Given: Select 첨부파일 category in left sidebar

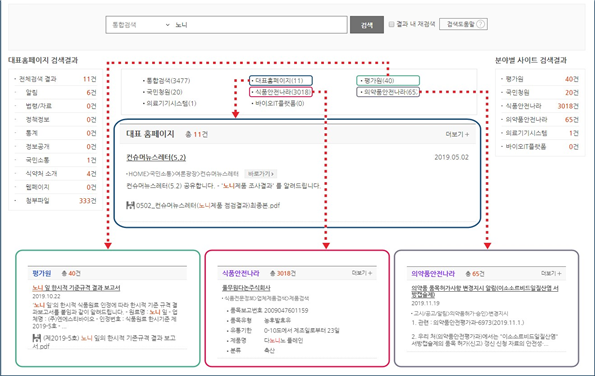Looking at the screenshot, I should [55, 200].
